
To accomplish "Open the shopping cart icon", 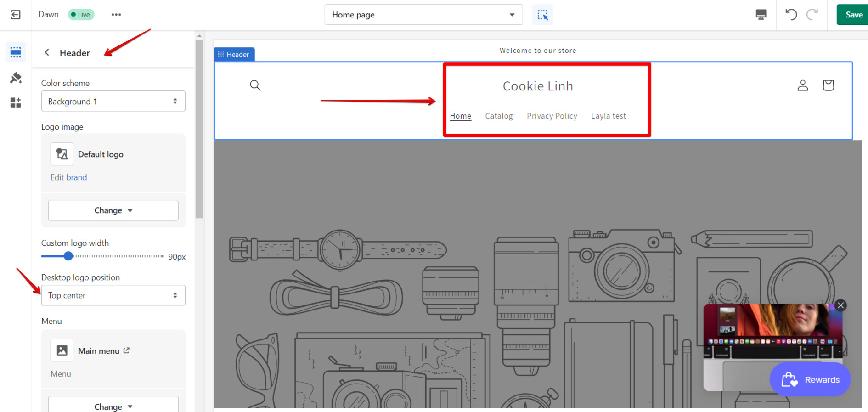I will point(828,85).
